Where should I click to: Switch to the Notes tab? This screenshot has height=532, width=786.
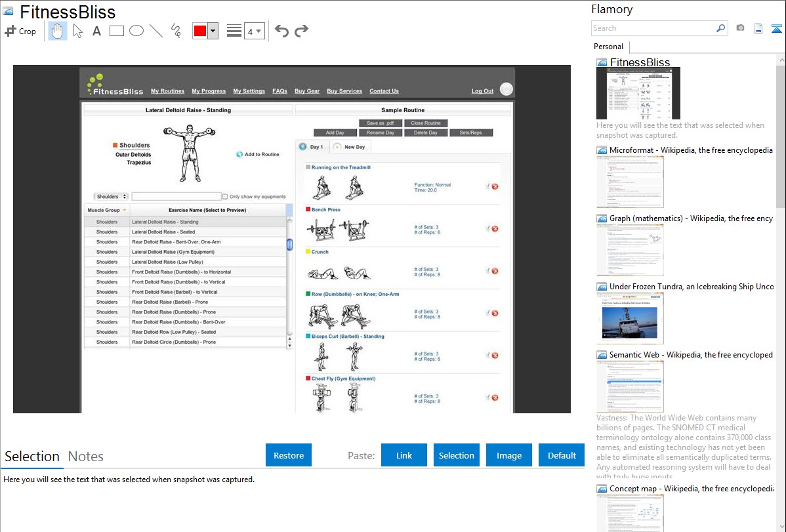click(86, 457)
